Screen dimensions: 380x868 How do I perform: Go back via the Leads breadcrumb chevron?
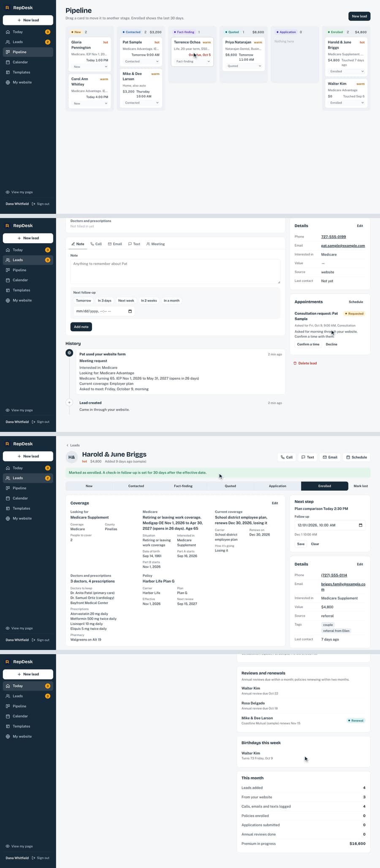[x=73, y=445]
